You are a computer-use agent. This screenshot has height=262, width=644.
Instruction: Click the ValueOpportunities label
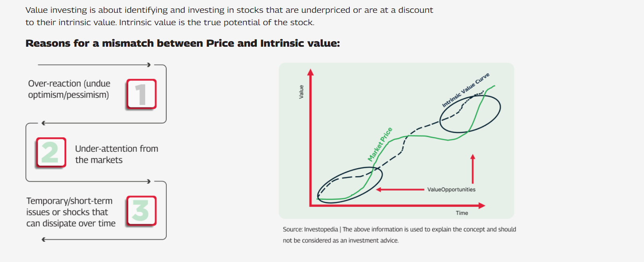[451, 190]
